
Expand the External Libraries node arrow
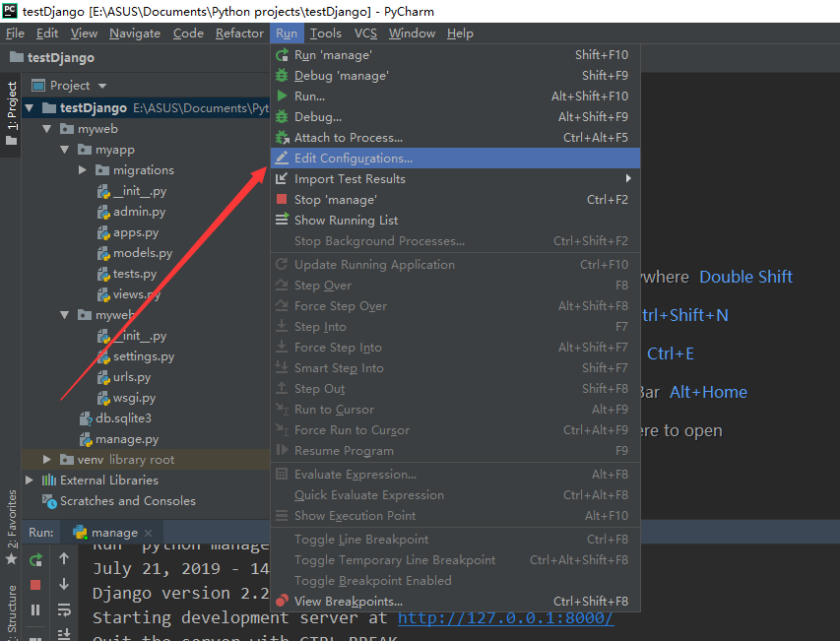click(30, 481)
